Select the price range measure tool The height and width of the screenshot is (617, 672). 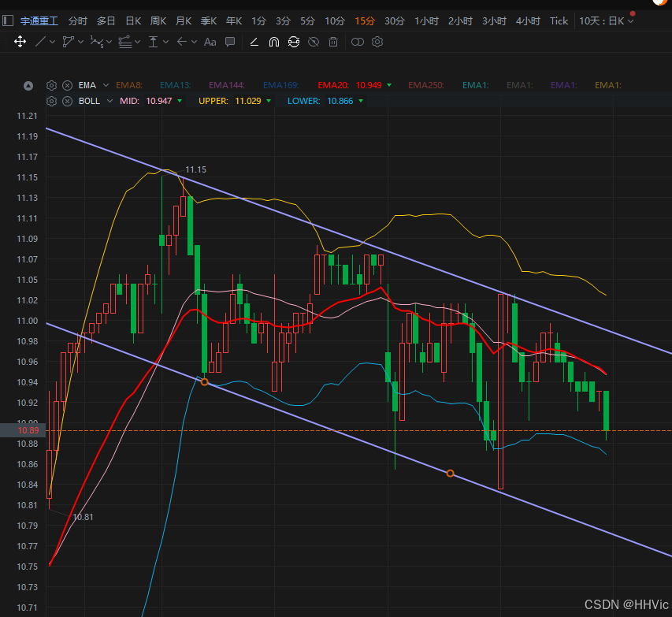153,42
